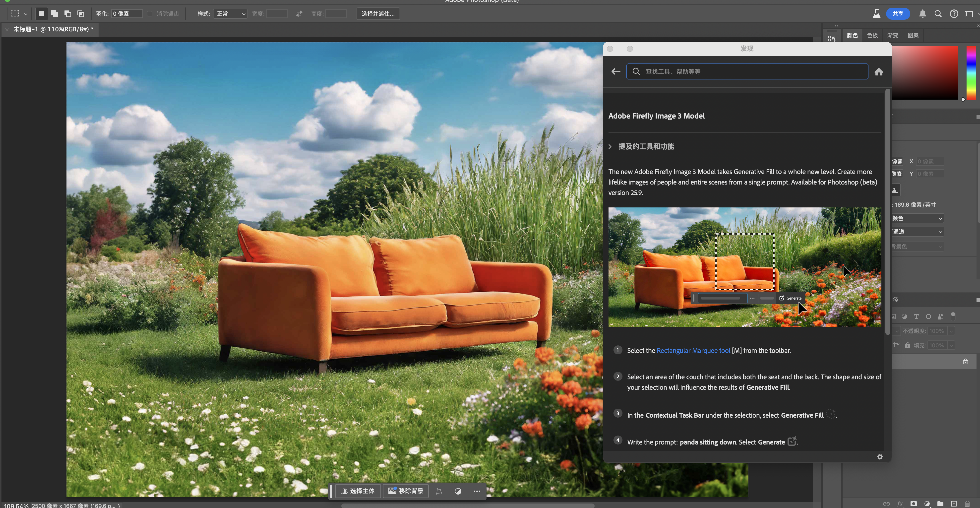
Task: Click the swap width and height arrows icon
Action: (299, 14)
